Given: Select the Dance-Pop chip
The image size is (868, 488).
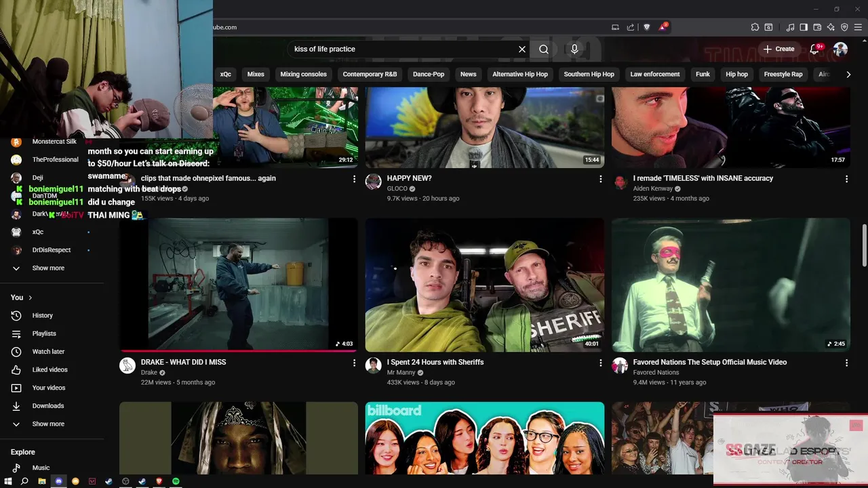Looking at the screenshot, I should 429,75.
